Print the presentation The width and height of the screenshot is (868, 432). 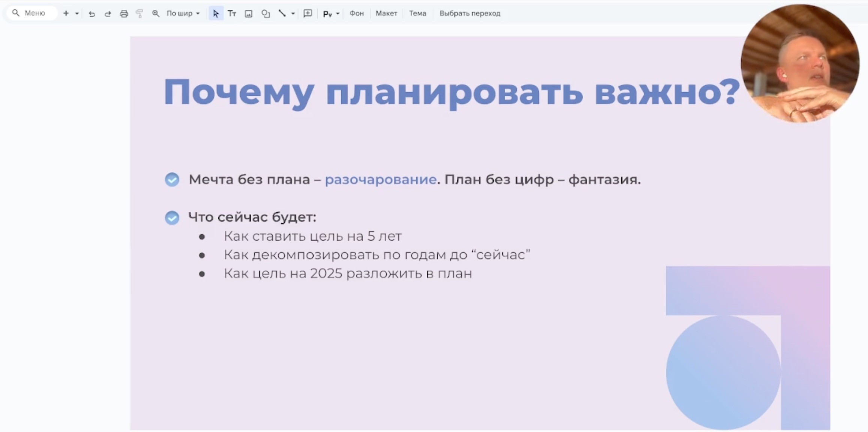tap(124, 14)
